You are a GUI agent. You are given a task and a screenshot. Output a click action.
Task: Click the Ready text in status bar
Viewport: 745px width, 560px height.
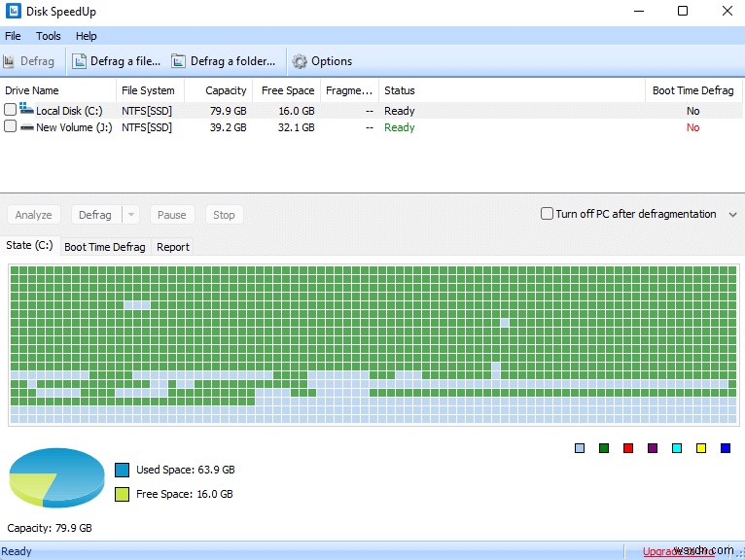(17, 551)
